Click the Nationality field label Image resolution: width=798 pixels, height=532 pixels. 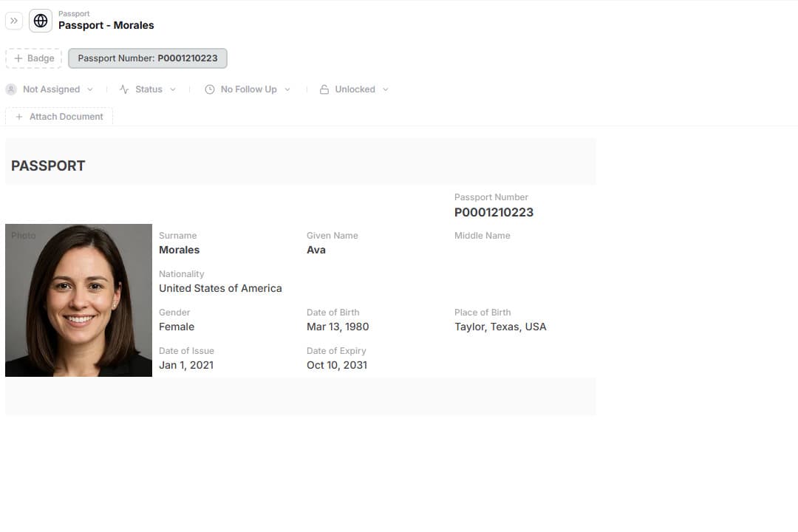(x=181, y=274)
